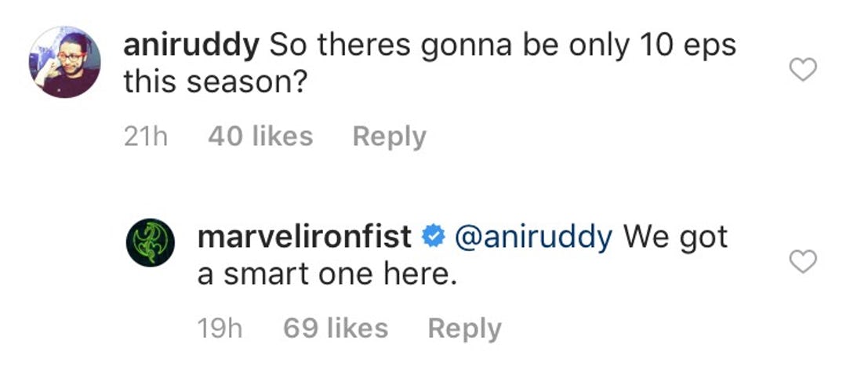View the 69 likes on marvelironfist's reply
Viewport: 868px width, 370px height.
coord(336,328)
